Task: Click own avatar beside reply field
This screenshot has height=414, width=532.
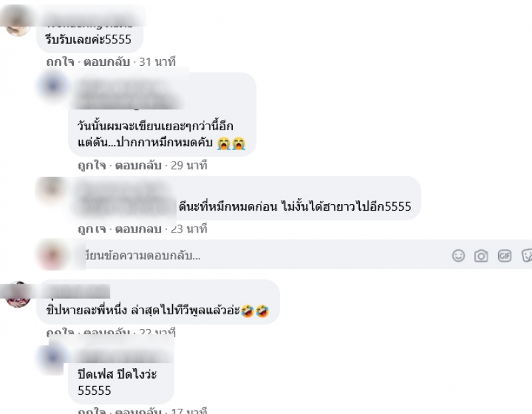Action: coord(53,255)
